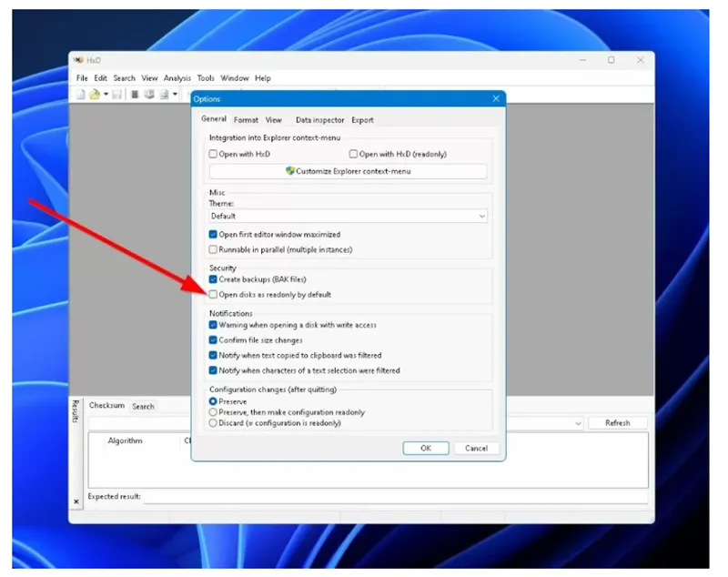This screenshot has width=728, height=577.
Task: Click the Open main memory chip icon
Action: (x=135, y=95)
